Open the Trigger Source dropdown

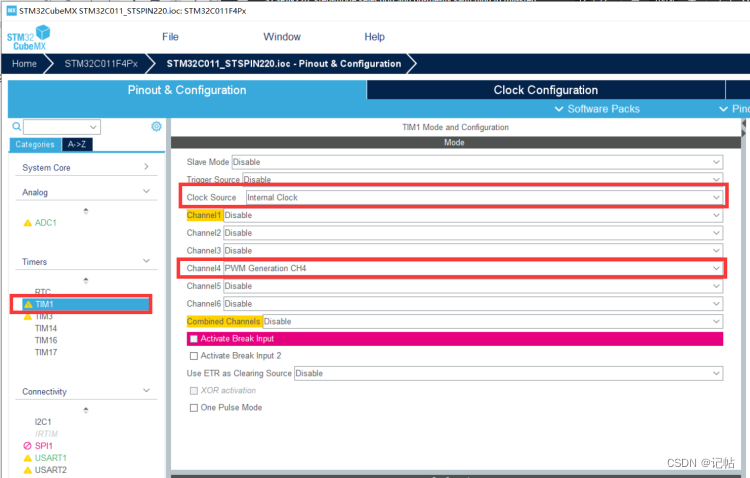(482, 179)
